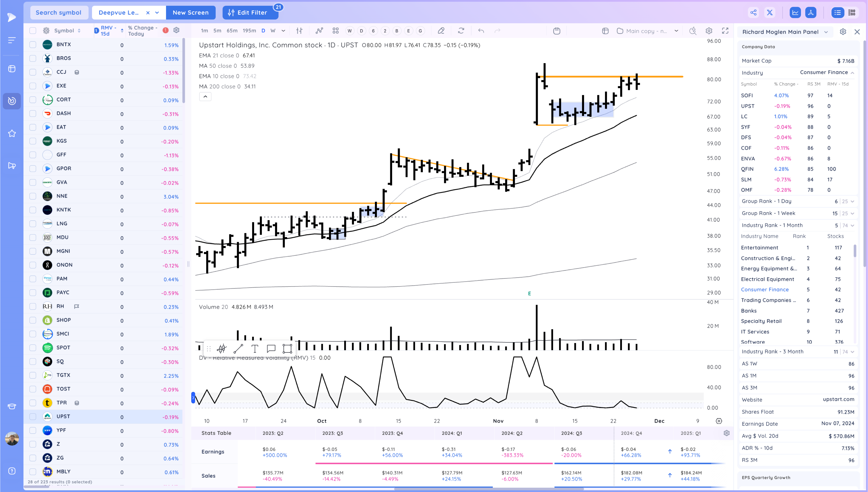Switch to list layout icon
868x492 pixels.
point(838,13)
